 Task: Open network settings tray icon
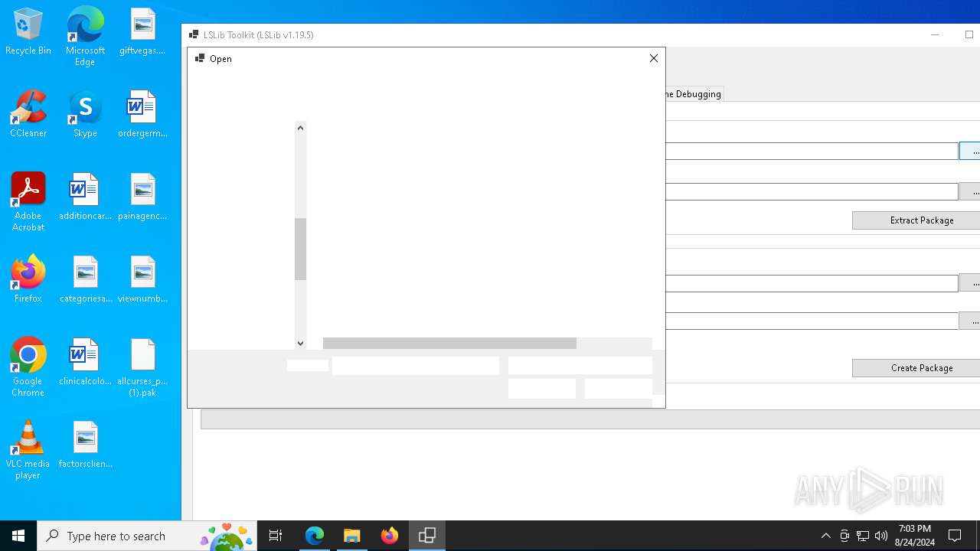pyautogui.click(x=863, y=536)
